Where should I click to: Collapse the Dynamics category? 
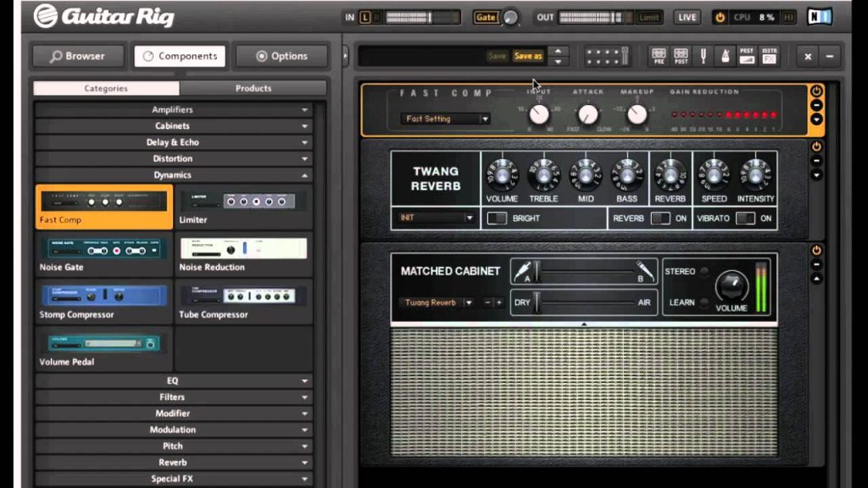click(x=172, y=175)
